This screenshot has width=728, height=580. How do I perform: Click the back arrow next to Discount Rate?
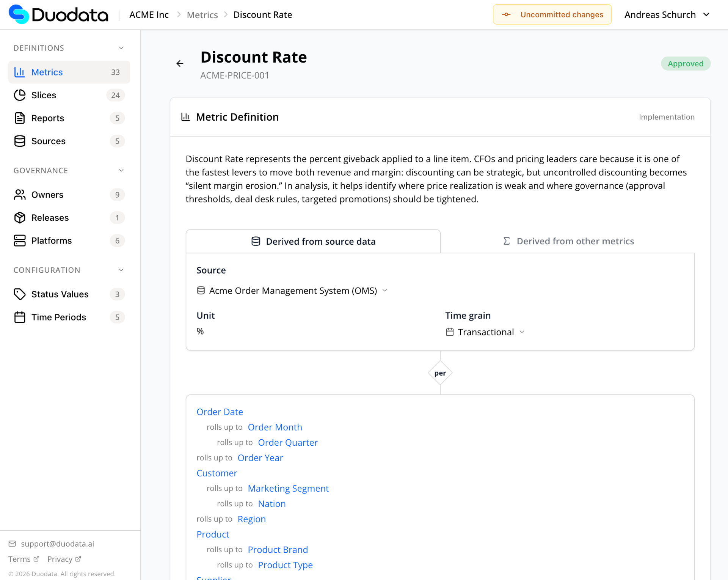pos(180,63)
